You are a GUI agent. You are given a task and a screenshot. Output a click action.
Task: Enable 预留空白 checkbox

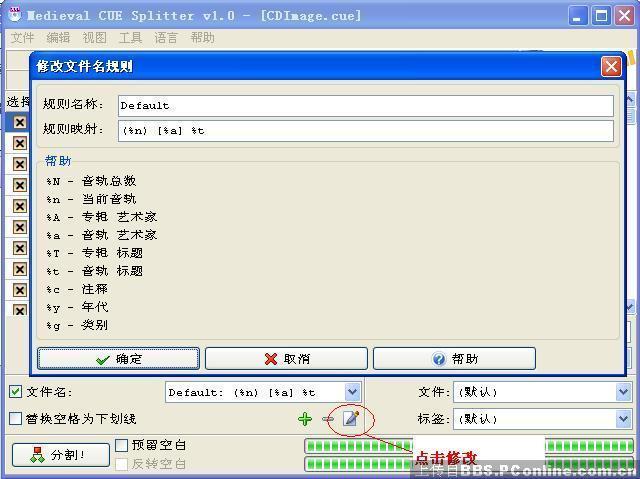tap(122, 445)
